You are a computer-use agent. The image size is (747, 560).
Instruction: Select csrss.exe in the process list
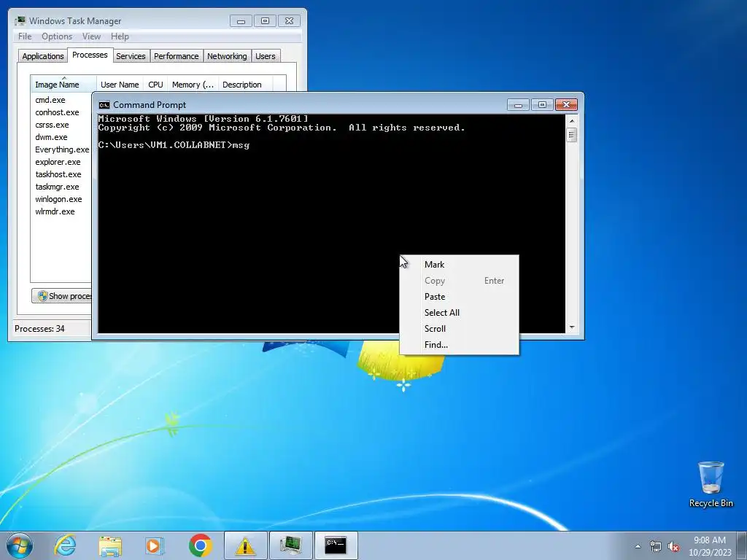point(52,125)
